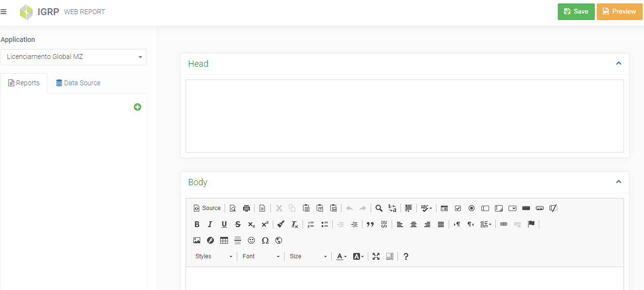The height and width of the screenshot is (290, 644).
Task: Insert a Hidden Field element
Action: click(553, 208)
